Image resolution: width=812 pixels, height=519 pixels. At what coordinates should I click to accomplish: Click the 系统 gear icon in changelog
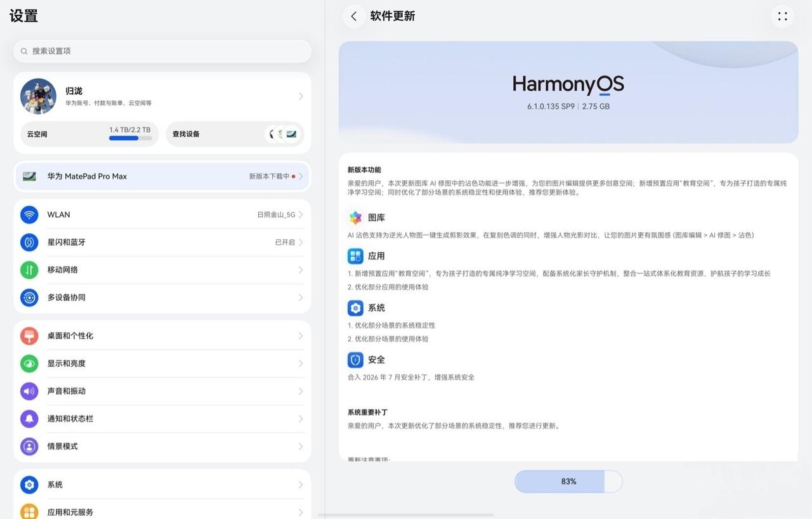click(355, 308)
